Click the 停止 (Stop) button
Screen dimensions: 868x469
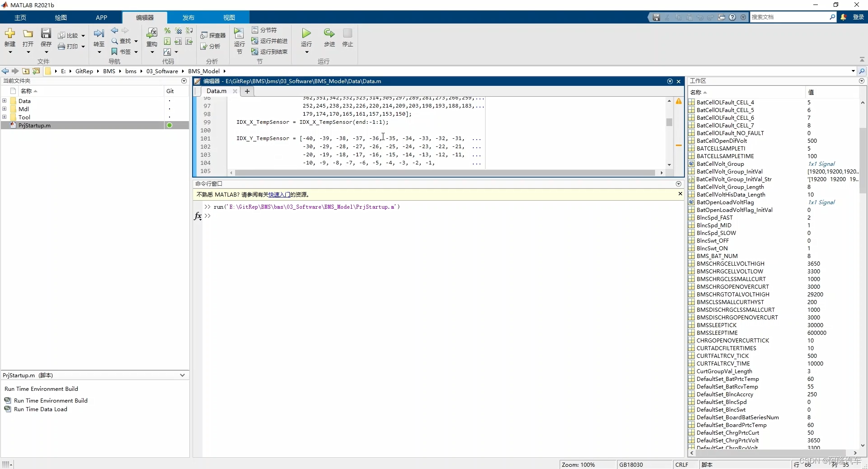point(348,33)
